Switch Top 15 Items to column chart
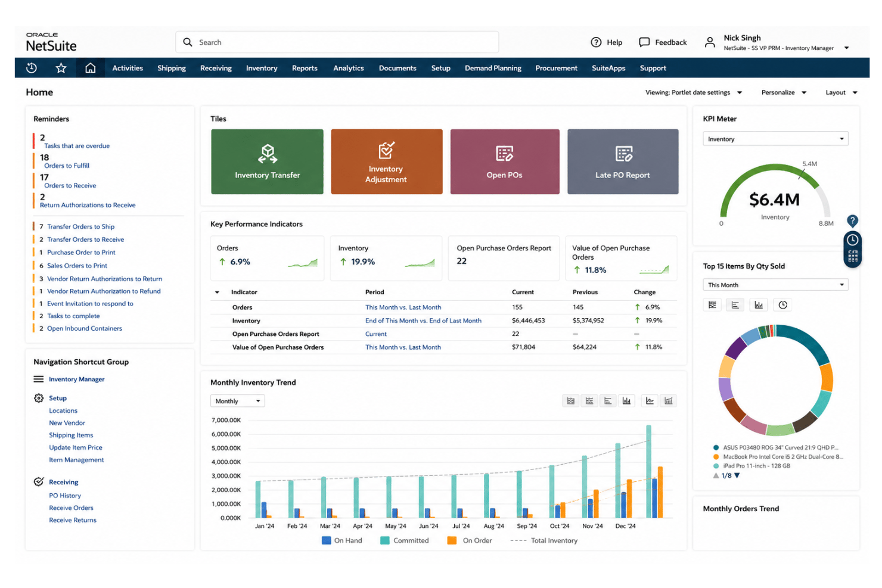The image size is (882, 588). point(759,305)
